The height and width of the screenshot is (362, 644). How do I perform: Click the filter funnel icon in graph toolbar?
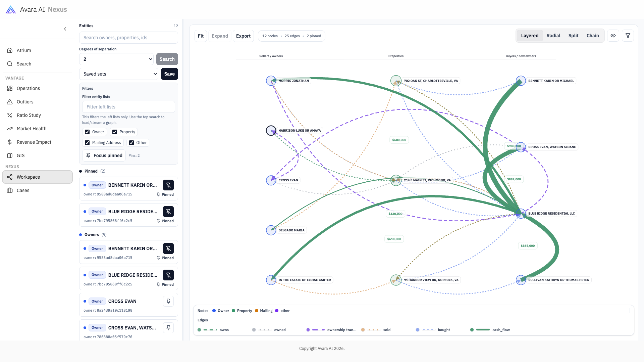628,36
